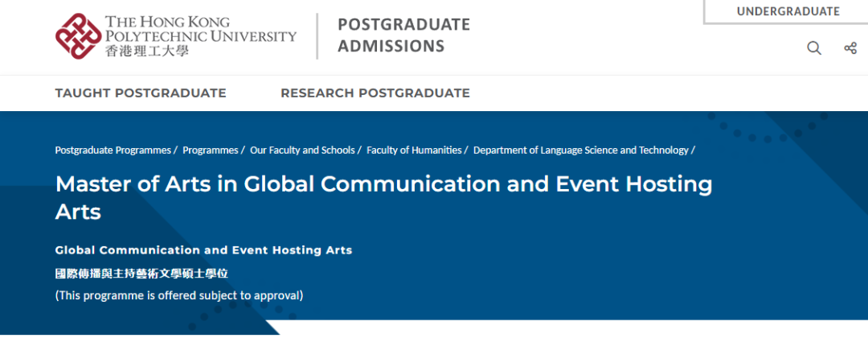Click the standalone Programmes breadcrumb link
868x338 pixels.
coord(210,150)
